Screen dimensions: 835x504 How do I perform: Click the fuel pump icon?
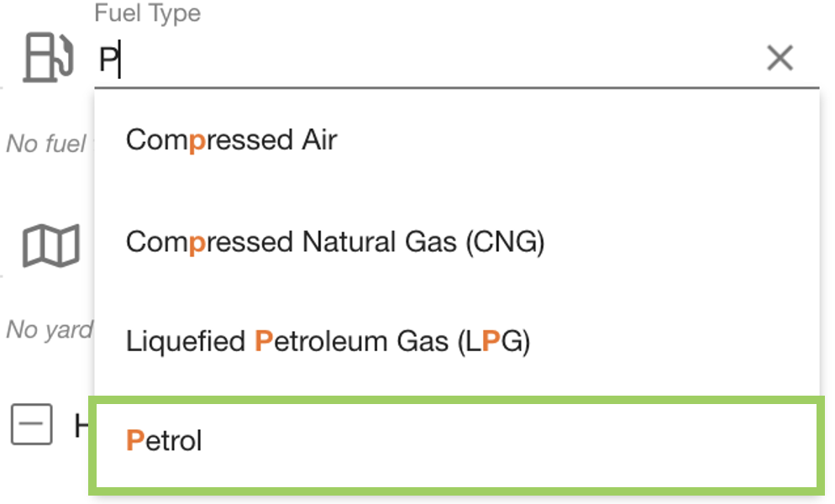coord(50,58)
